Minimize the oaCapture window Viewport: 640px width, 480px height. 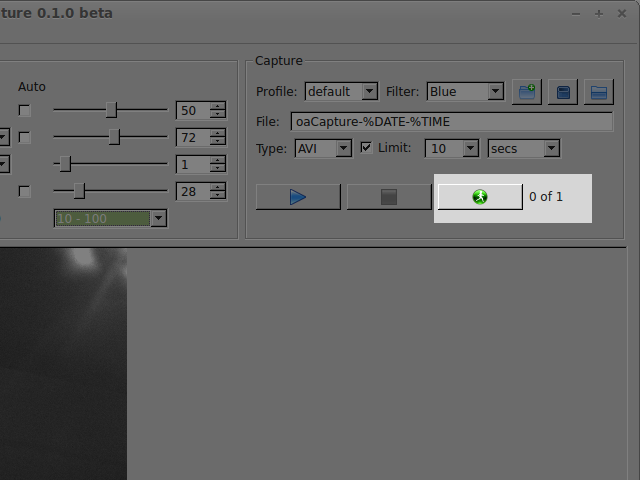(576, 14)
